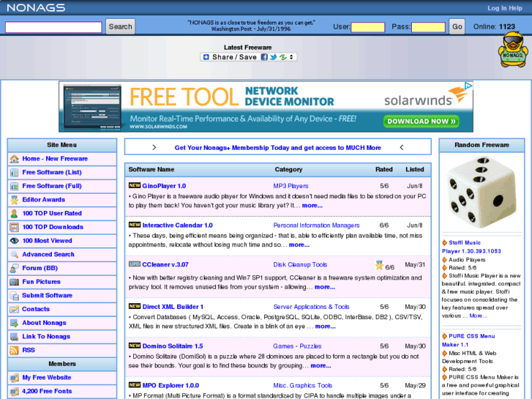Open Server Applications & Tools category
Viewport: 532px width, 399px height.
pos(311,307)
